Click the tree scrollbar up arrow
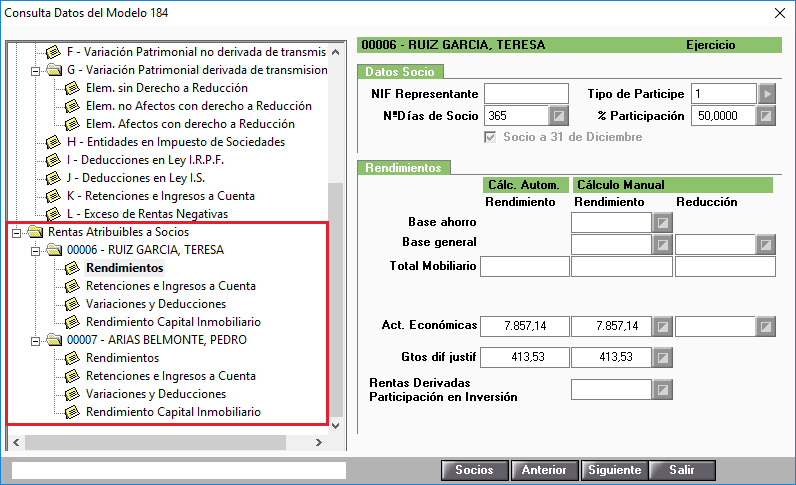The image size is (796, 485). click(335, 52)
